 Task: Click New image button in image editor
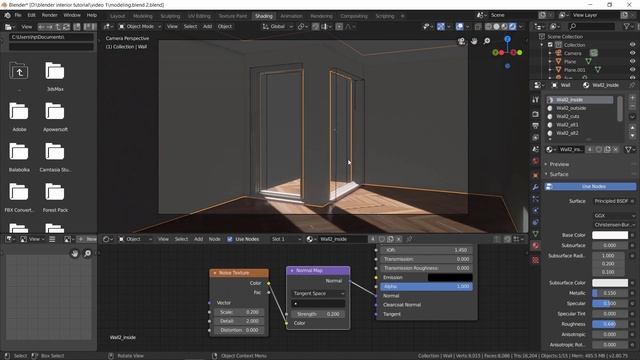pos(87,239)
